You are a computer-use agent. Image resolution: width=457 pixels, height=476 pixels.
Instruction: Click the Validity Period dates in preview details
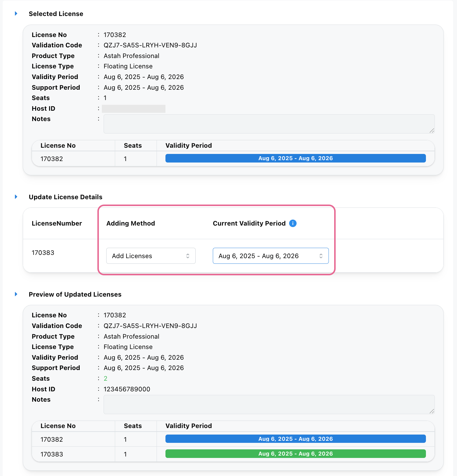144,358
